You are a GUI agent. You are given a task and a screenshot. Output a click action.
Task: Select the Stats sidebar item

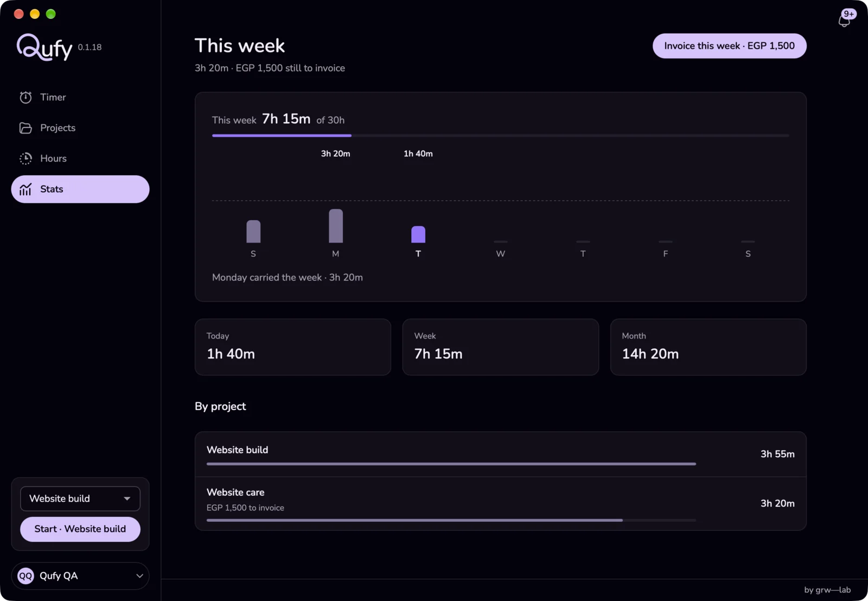pos(80,189)
